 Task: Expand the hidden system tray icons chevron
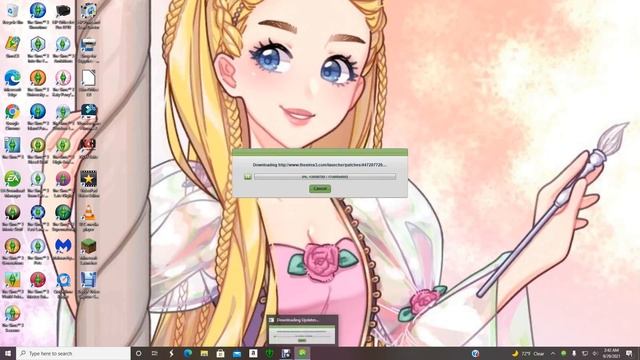(x=553, y=353)
